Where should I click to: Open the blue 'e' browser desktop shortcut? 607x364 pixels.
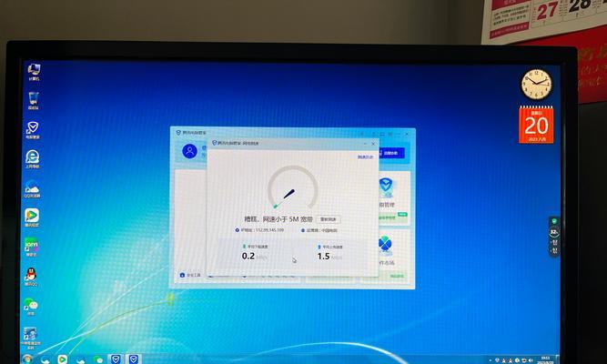(33, 158)
